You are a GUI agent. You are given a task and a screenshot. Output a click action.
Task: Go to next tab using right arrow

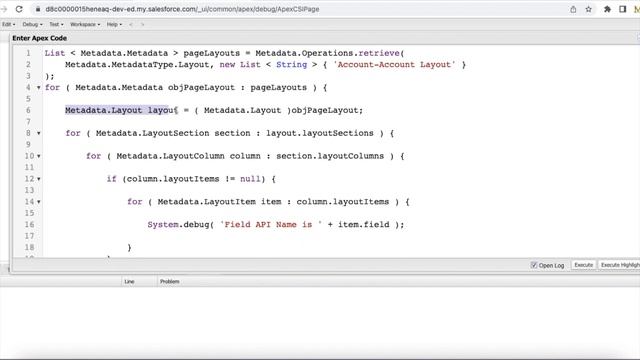(x=142, y=24)
